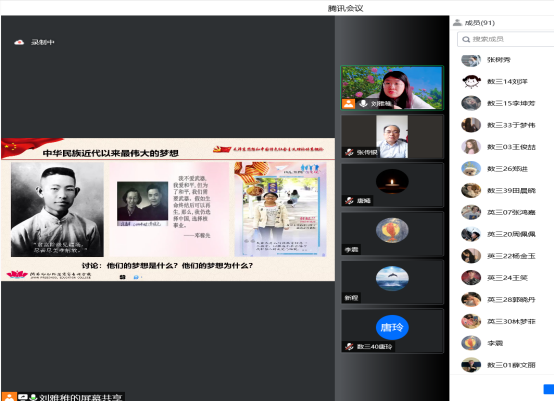Click the shared slide discussion question text
Screen dimensions: 554x401
click(x=167, y=266)
